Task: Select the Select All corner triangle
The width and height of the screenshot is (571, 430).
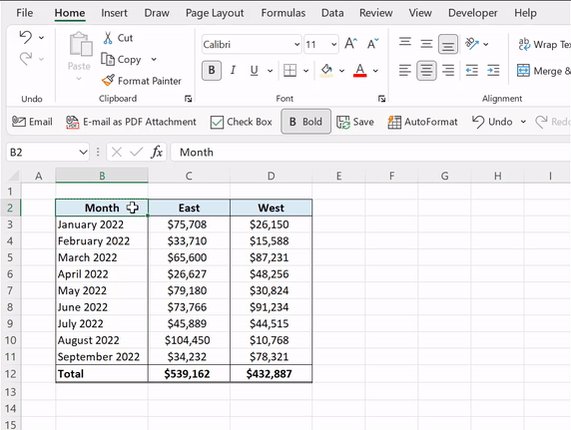Action: click(13, 176)
